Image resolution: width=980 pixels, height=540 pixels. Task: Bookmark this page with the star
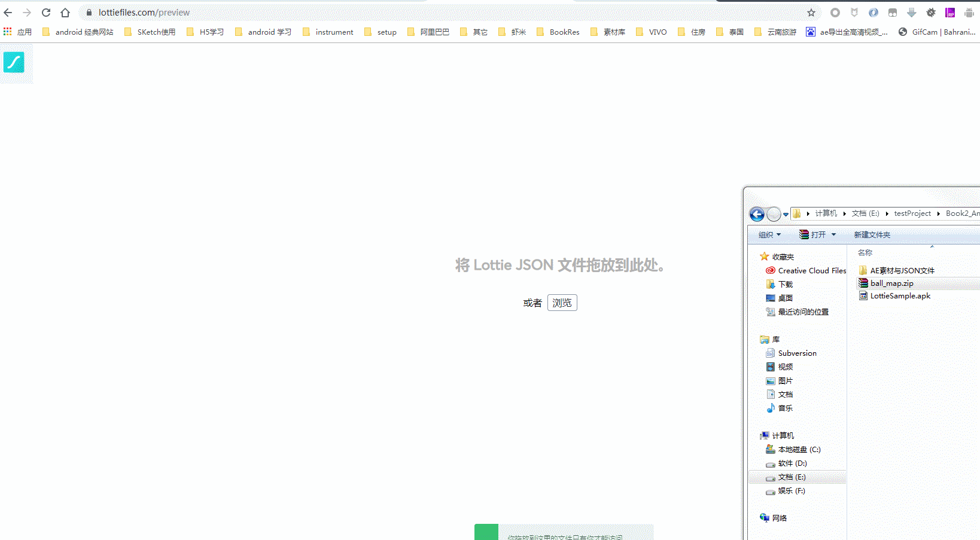(811, 13)
